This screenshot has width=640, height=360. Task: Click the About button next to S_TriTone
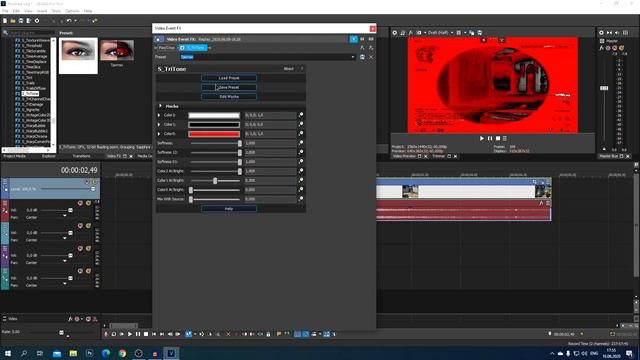(289, 69)
